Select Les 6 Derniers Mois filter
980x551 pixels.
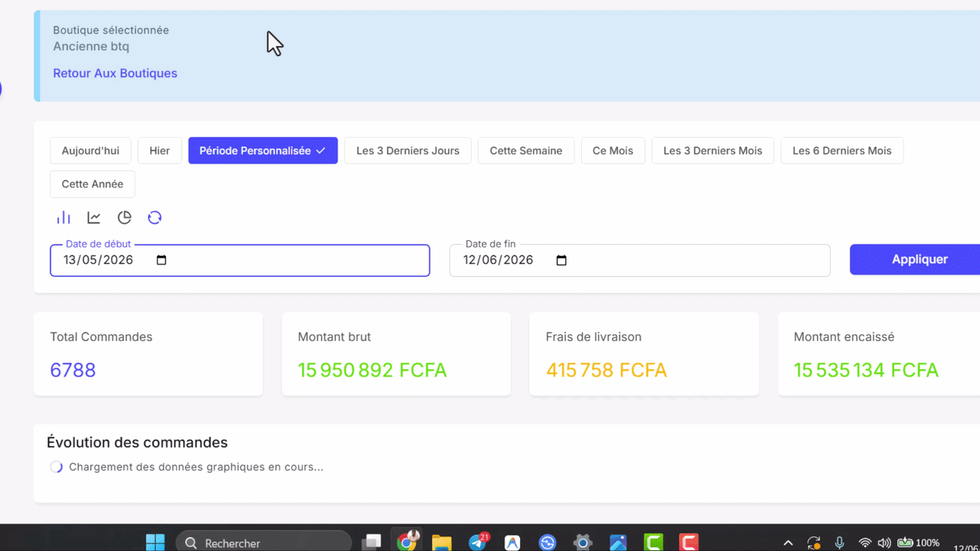pyautogui.click(x=842, y=151)
